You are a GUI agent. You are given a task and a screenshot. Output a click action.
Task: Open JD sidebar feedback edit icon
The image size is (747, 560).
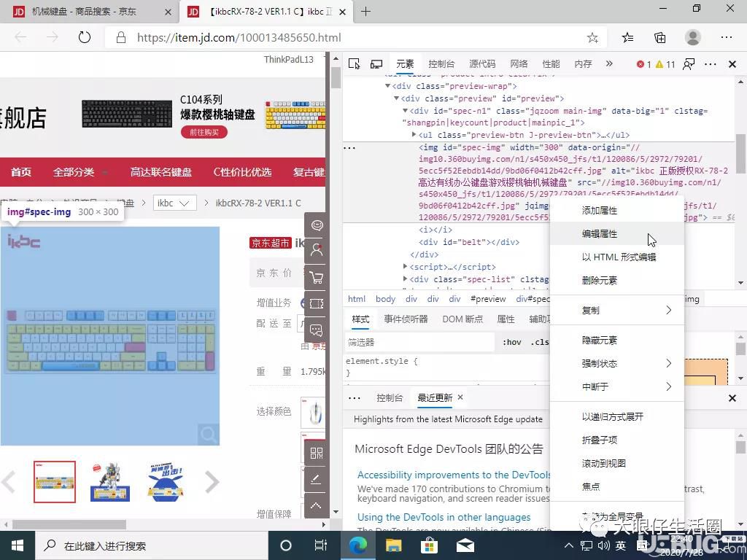coord(317,479)
